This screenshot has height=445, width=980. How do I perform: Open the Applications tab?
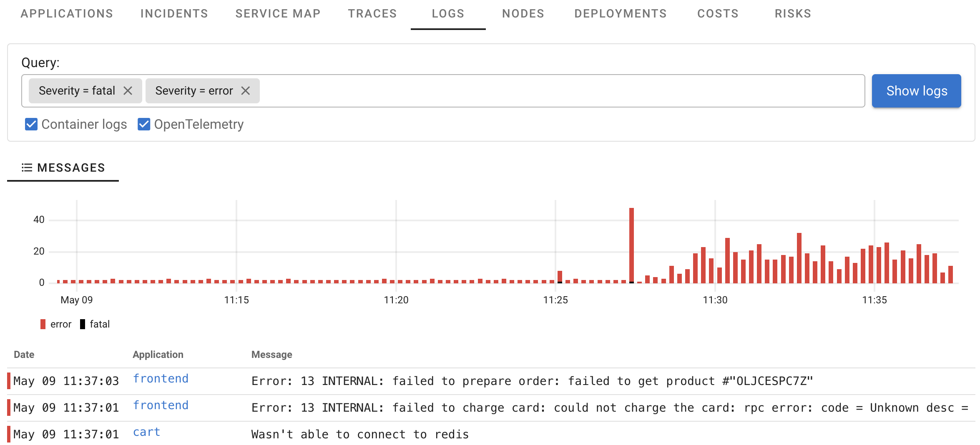click(67, 14)
